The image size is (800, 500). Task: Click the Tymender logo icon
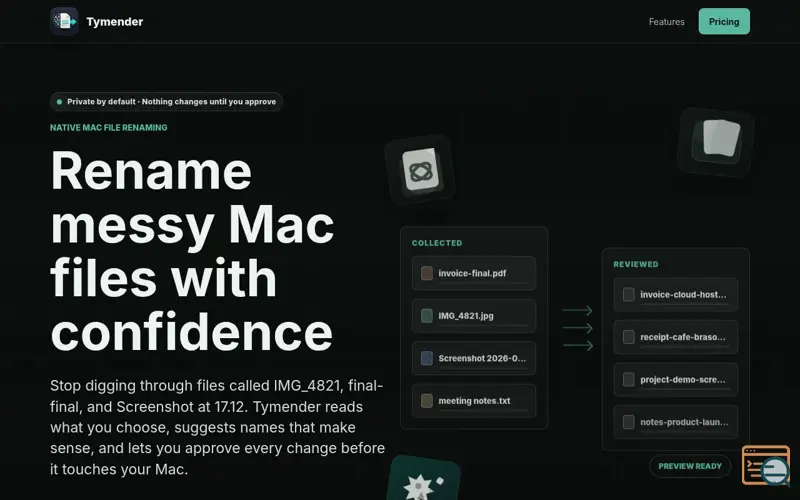click(x=64, y=21)
